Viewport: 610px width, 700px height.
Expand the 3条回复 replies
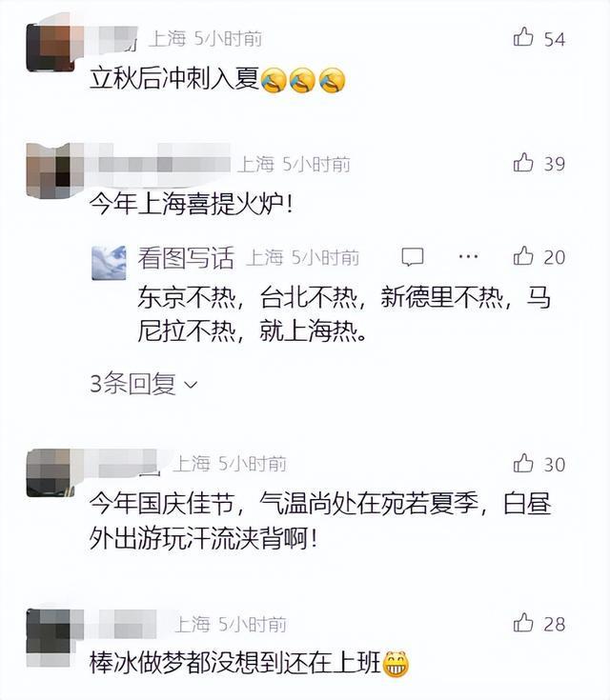point(144,384)
